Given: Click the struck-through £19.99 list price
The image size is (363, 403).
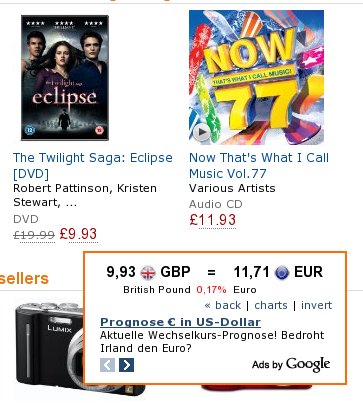Looking at the screenshot, I should (x=34, y=235).
